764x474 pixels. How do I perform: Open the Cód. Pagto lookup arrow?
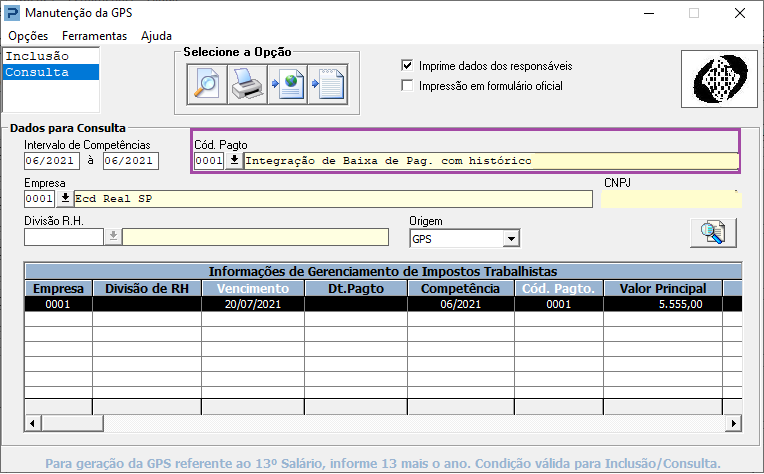coord(234,160)
